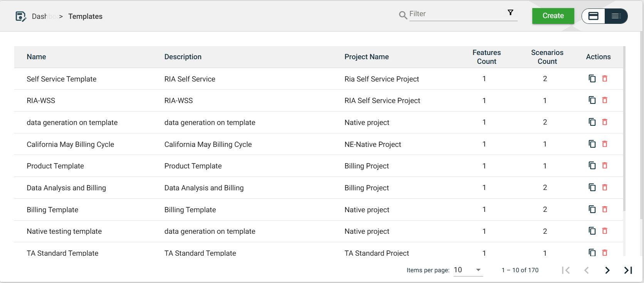This screenshot has width=644, height=283.
Task: Jump to the last page of templates
Action: tap(628, 270)
